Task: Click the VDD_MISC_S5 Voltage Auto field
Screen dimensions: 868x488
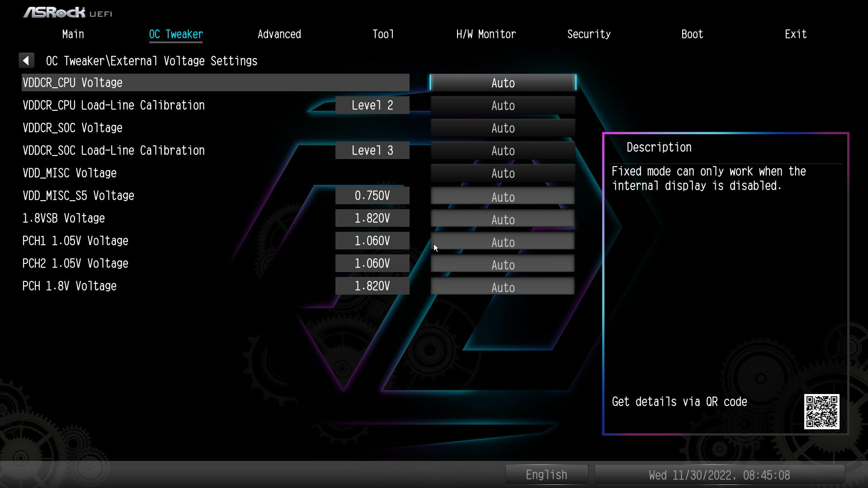Action: (503, 197)
